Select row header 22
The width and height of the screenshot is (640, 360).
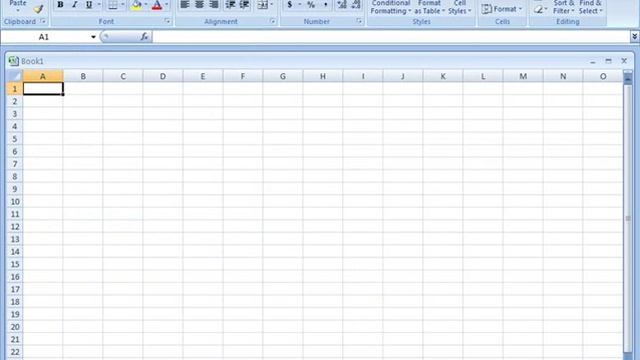pos(15,352)
